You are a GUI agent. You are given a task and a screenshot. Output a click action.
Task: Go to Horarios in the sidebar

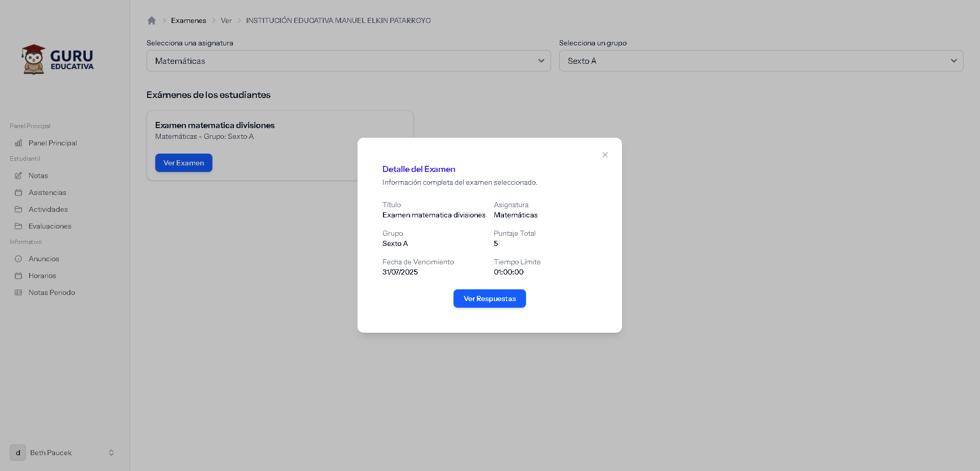[x=42, y=276]
